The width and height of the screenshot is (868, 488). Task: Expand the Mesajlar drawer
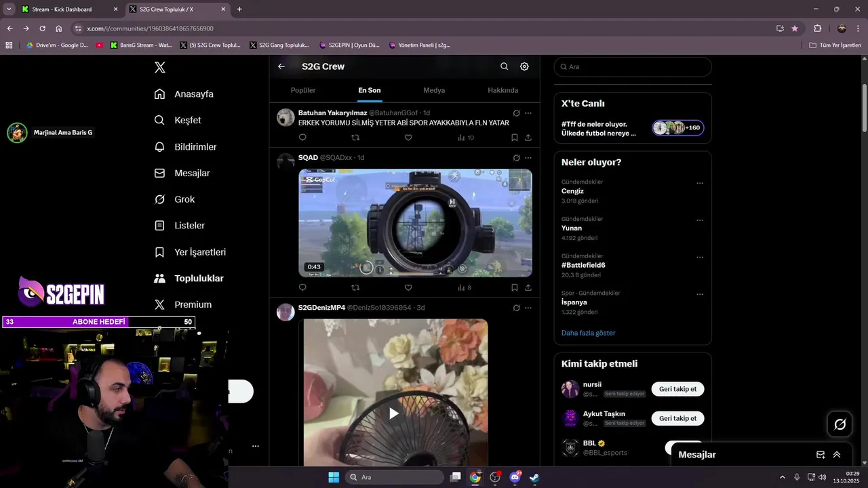[x=837, y=455]
